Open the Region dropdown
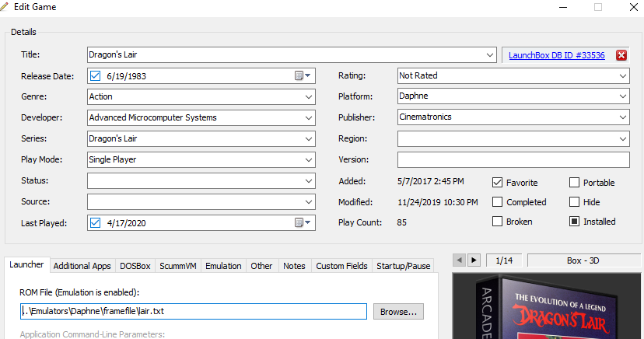 coord(623,138)
